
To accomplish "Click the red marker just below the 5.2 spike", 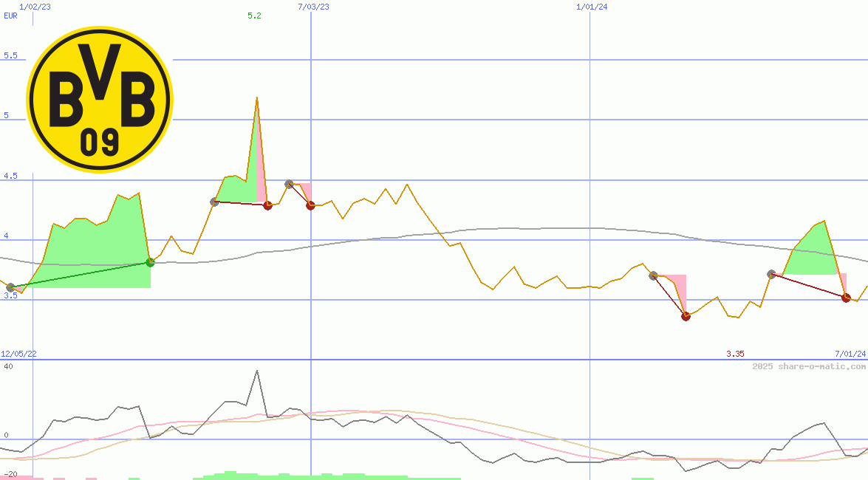I will 267,205.
